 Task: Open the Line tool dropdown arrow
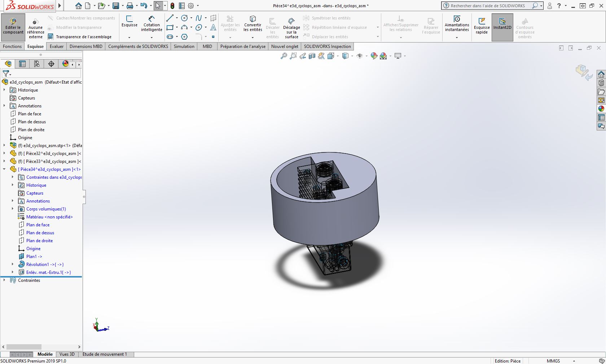click(x=177, y=18)
